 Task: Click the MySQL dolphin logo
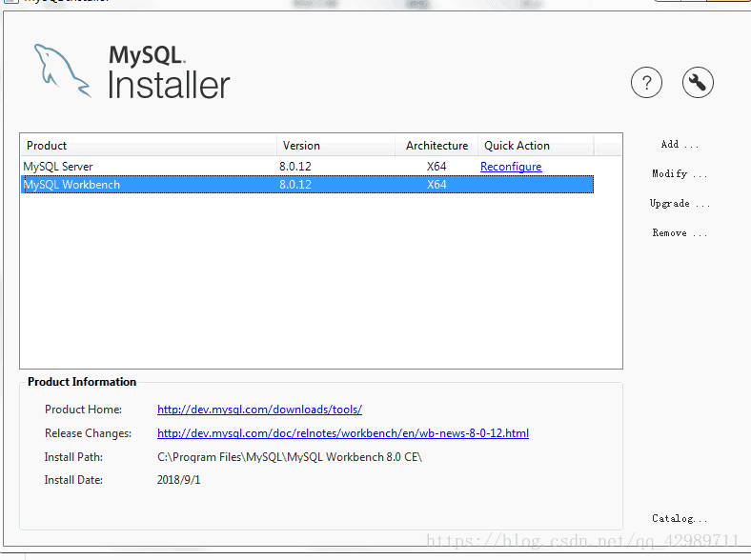click(62, 70)
